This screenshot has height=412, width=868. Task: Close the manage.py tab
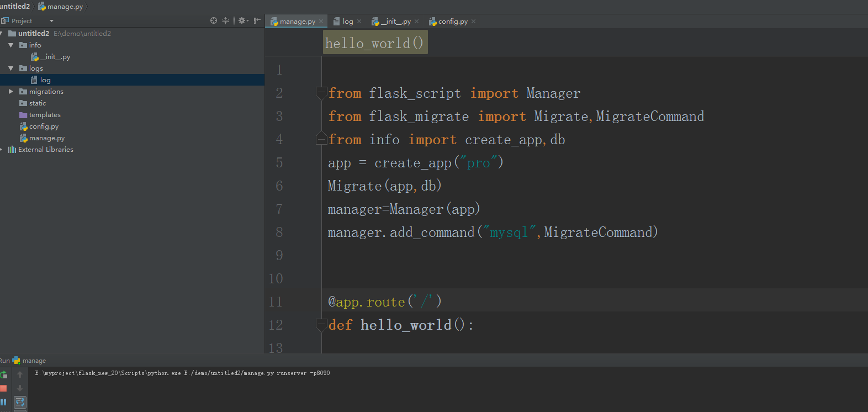321,22
